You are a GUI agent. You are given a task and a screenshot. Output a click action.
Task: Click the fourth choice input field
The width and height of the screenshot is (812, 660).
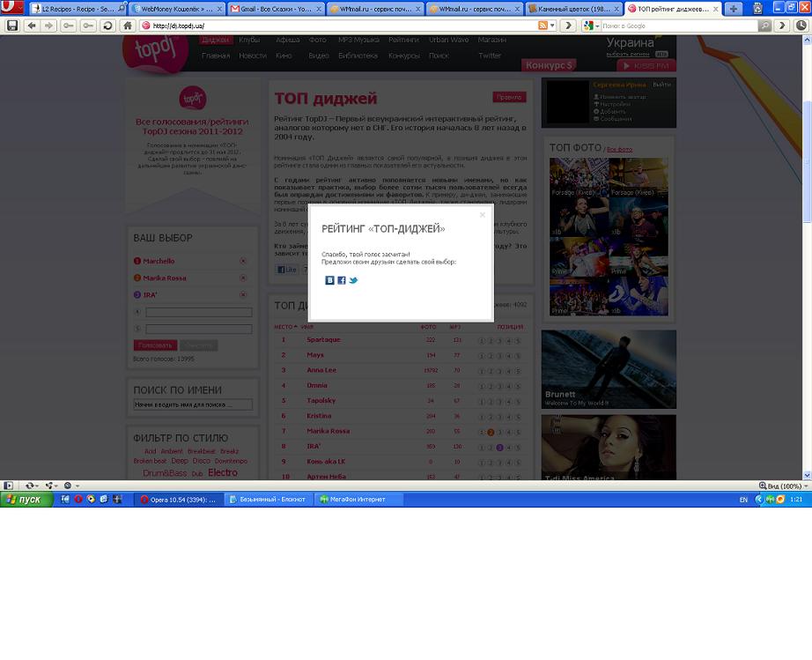tap(199, 312)
